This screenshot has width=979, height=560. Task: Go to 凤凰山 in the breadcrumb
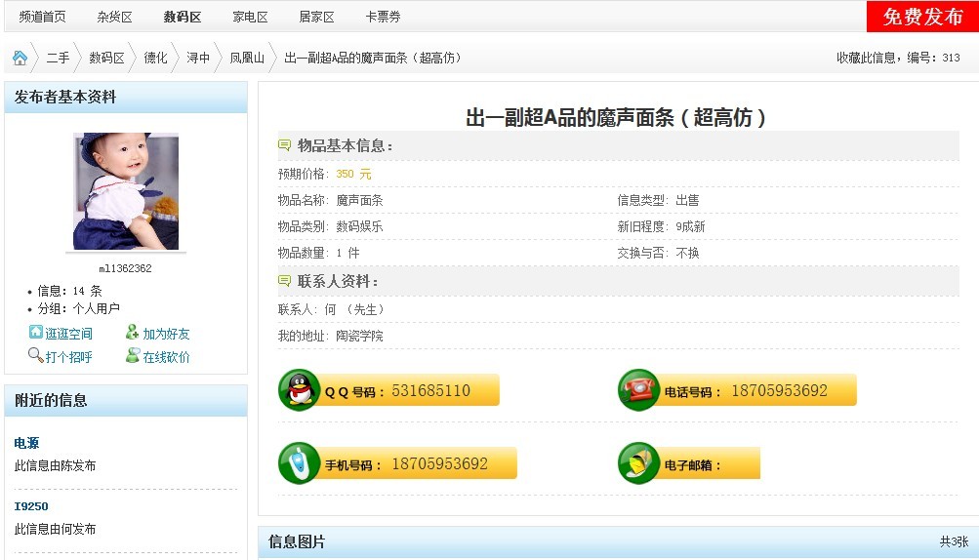tap(247, 59)
